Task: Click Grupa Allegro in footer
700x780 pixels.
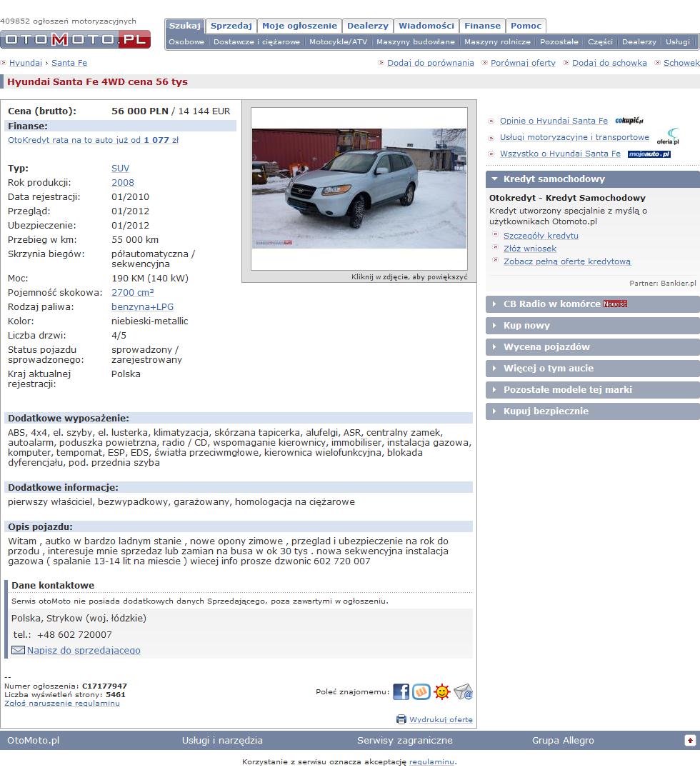Action: pyautogui.click(x=563, y=740)
